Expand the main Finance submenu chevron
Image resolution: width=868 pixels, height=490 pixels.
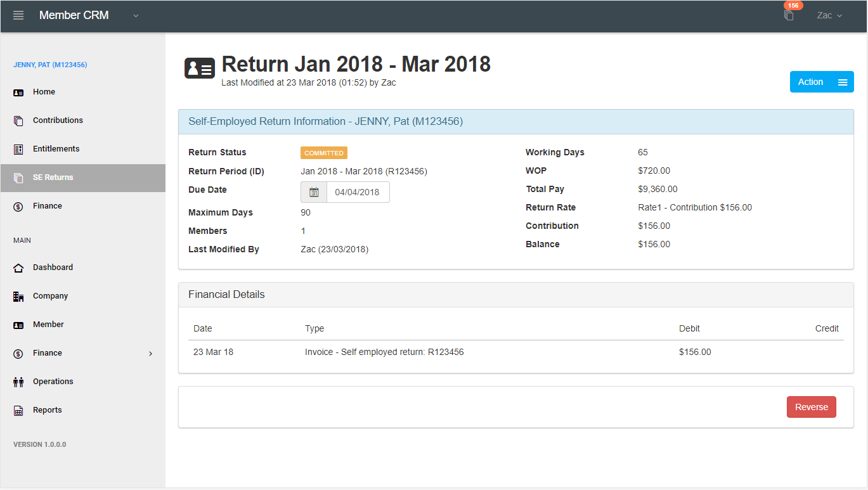pyautogui.click(x=150, y=353)
